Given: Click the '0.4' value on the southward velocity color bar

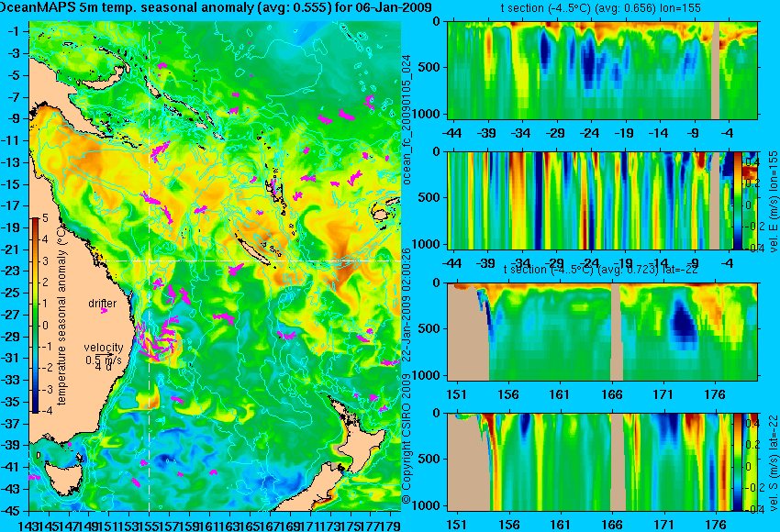Looking at the screenshot, I should coord(752,423).
